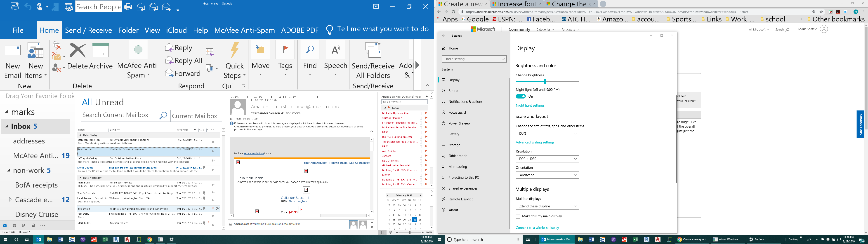Click the Settings gear on left taskbar
Viewport: 868px width, 244px height.
pos(172,240)
